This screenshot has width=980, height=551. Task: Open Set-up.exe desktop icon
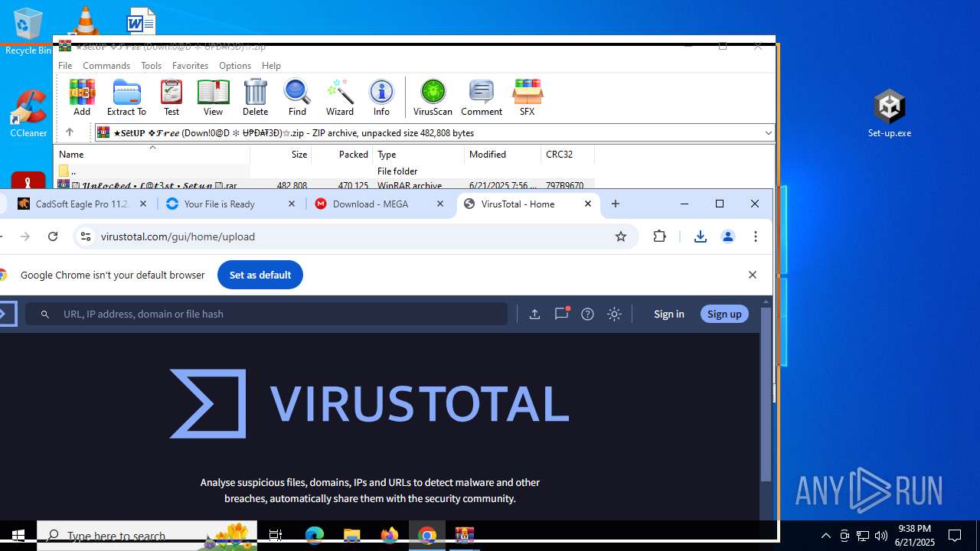pyautogui.click(x=890, y=113)
